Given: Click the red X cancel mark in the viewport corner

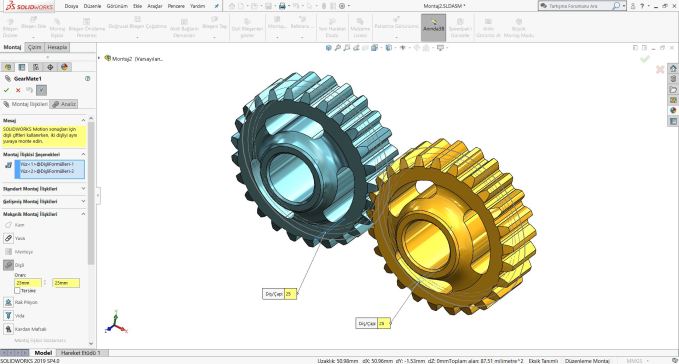Looking at the screenshot, I should [x=660, y=69].
